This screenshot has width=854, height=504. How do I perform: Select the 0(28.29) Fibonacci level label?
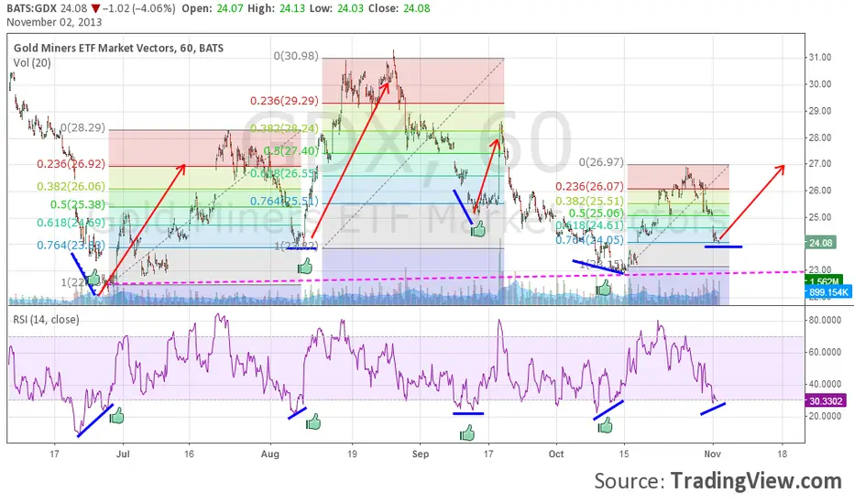pyautogui.click(x=82, y=127)
